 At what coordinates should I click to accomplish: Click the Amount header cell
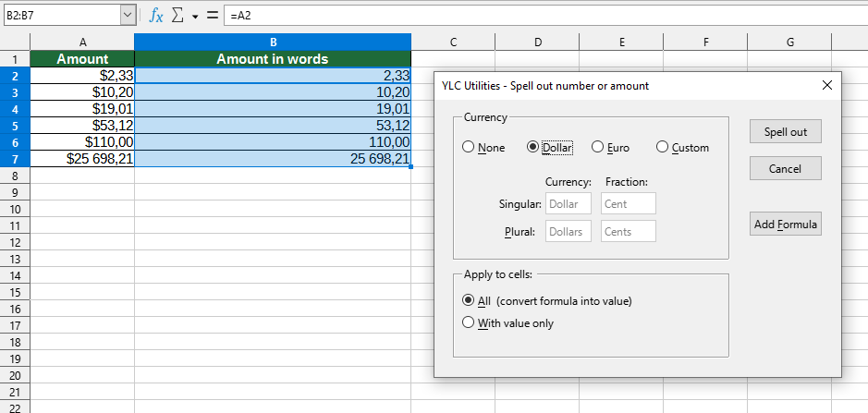[x=82, y=59]
